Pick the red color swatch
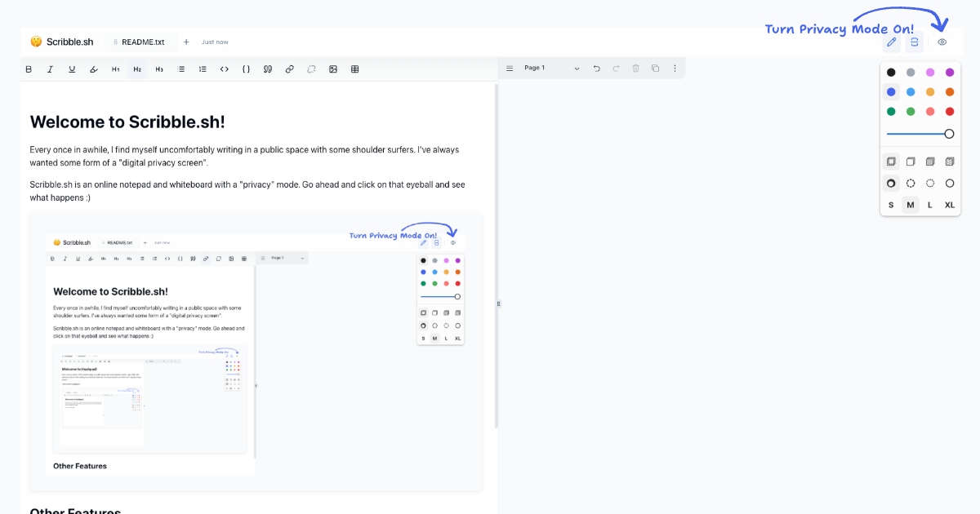Viewport: 980px width, 514px height. [x=950, y=112]
